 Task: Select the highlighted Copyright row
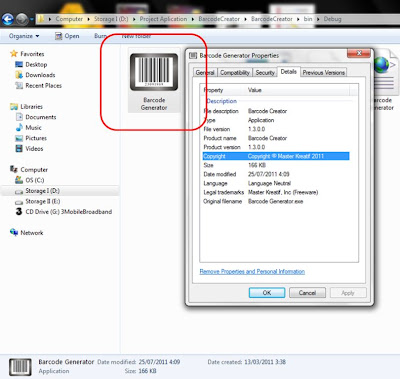(x=276, y=156)
